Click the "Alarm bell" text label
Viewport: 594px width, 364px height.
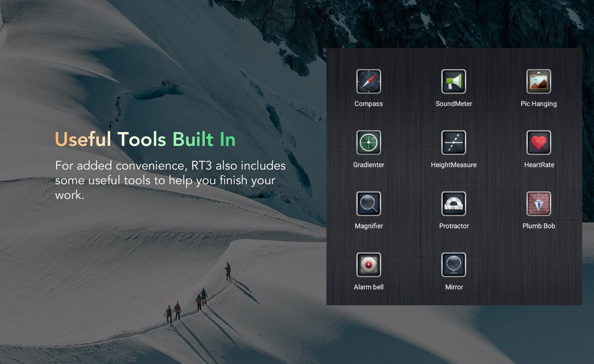368,287
